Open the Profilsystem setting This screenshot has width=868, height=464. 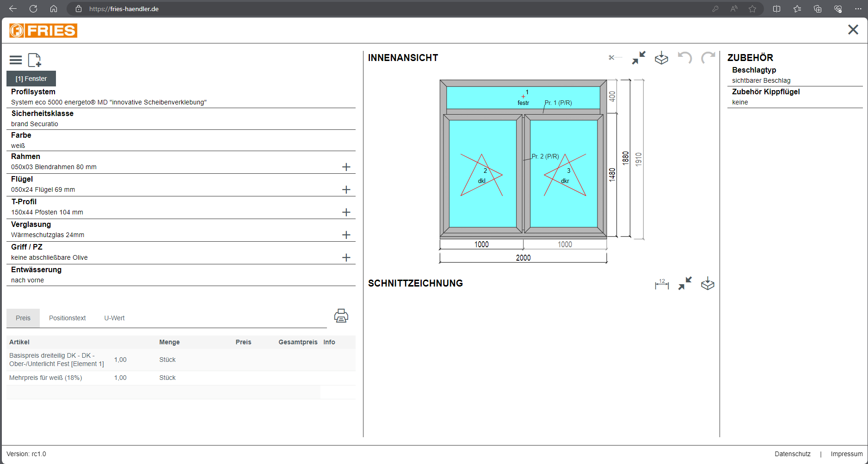(x=181, y=97)
